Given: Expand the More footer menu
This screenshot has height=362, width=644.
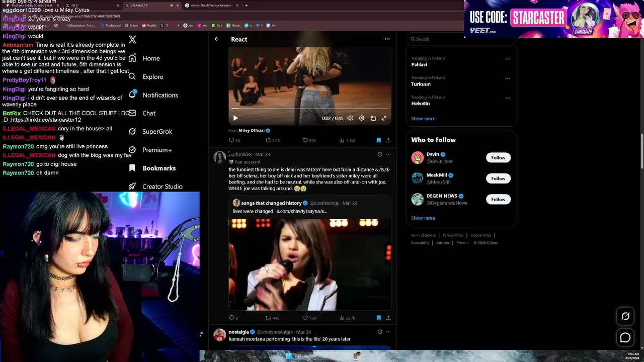Looking at the screenshot, I should click(x=462, y=243).
